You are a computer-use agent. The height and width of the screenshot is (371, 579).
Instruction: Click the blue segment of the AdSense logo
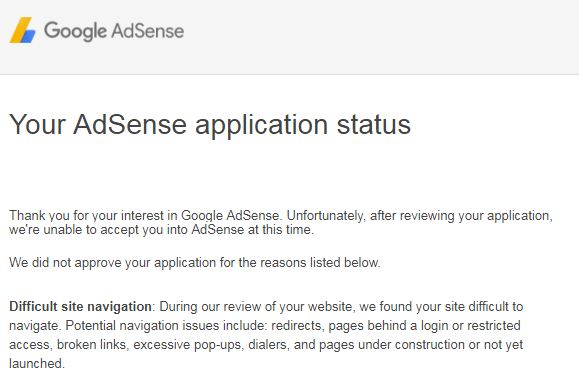point(29,36)
